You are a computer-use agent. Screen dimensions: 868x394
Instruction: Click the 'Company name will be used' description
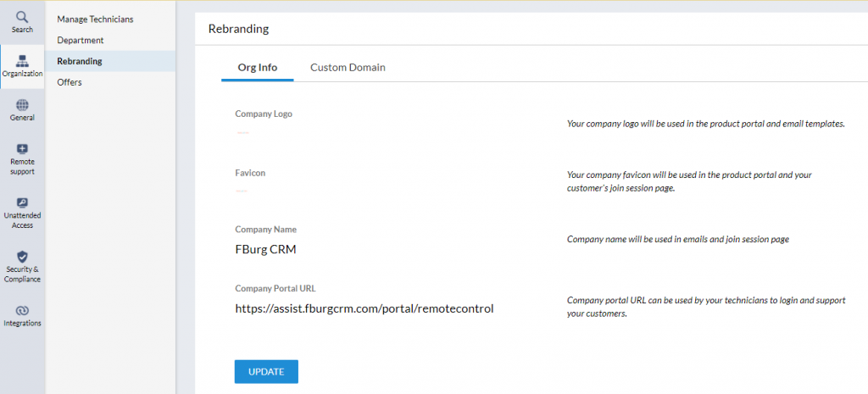pyautogui.click(x=678, y=240)
